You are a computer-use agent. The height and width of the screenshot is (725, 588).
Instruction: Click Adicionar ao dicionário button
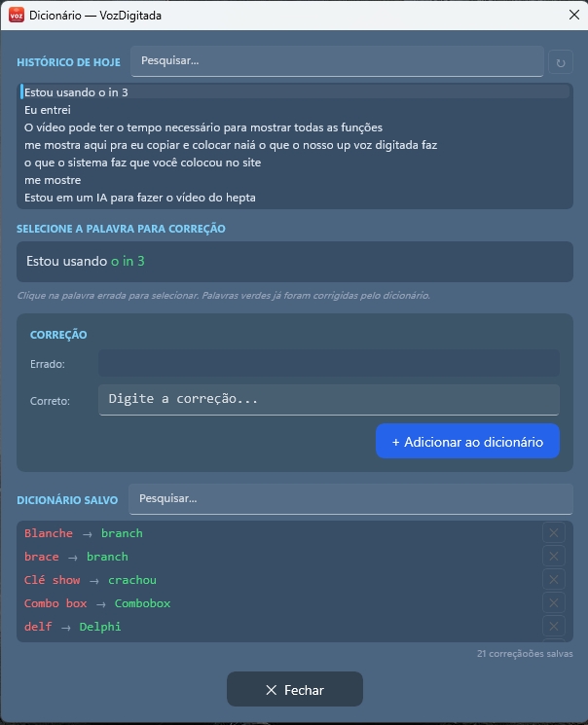point(467,441)
